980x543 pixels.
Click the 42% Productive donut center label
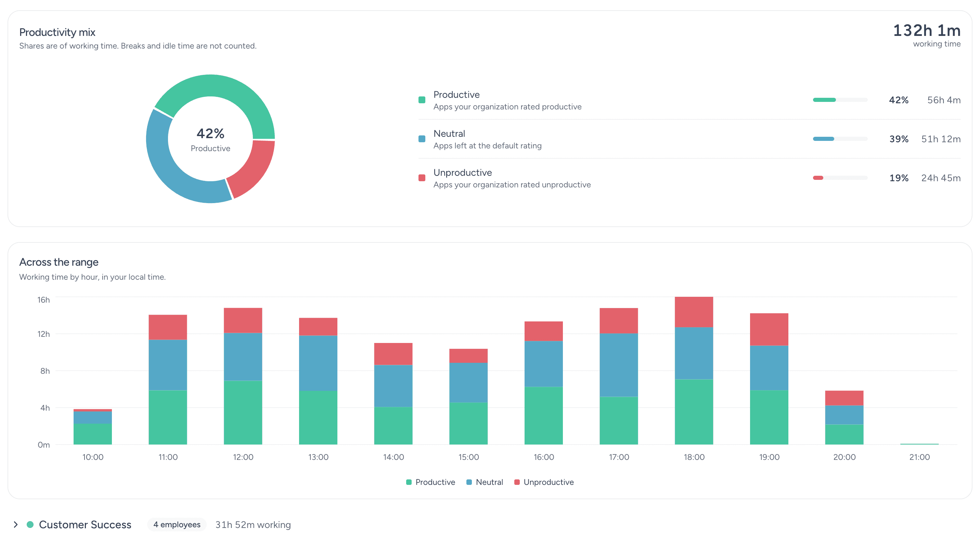[x=210, y=139]
